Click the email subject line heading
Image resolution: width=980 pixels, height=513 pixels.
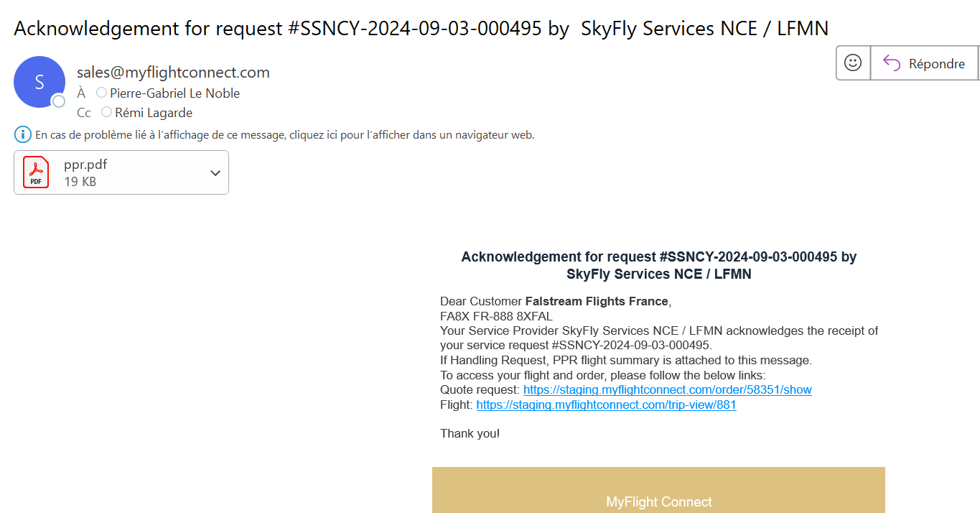pyautogui.click(x=421, y=29)
